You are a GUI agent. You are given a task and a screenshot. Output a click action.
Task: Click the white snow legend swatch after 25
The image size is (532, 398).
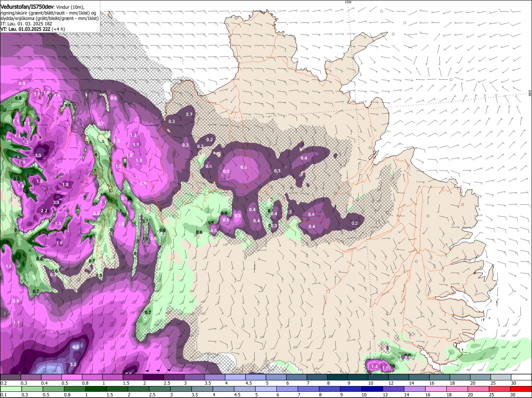click(521, 377)
